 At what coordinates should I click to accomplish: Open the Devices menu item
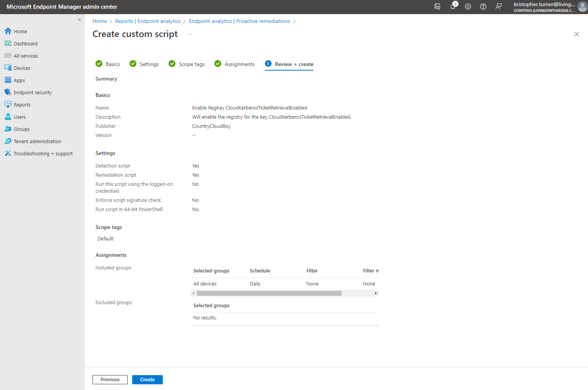22,68
